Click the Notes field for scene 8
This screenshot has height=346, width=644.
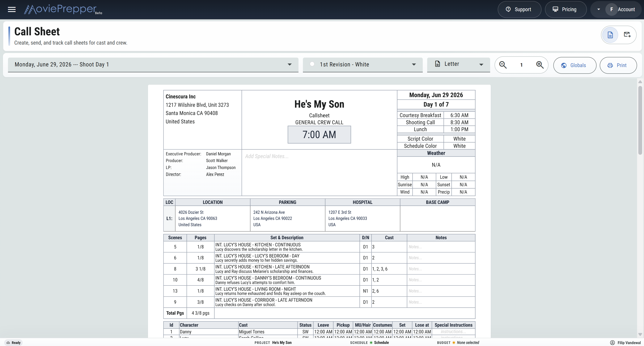(441, 269)
